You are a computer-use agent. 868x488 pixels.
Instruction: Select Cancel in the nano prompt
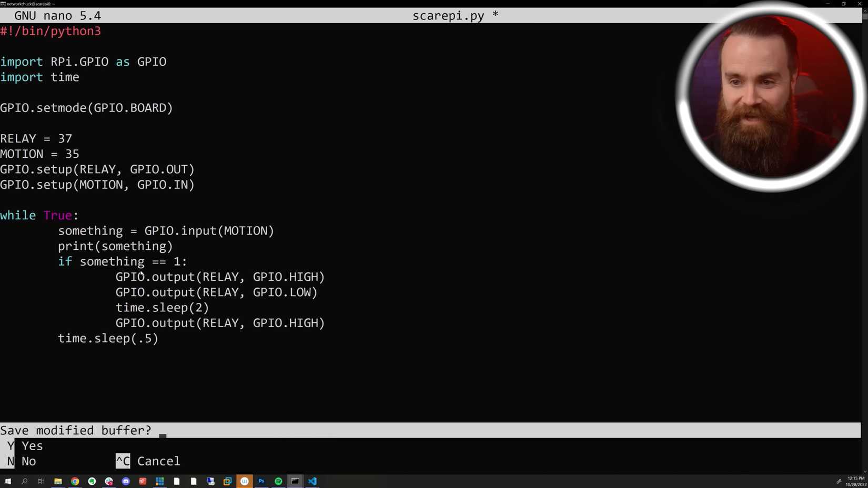(148, 461)
